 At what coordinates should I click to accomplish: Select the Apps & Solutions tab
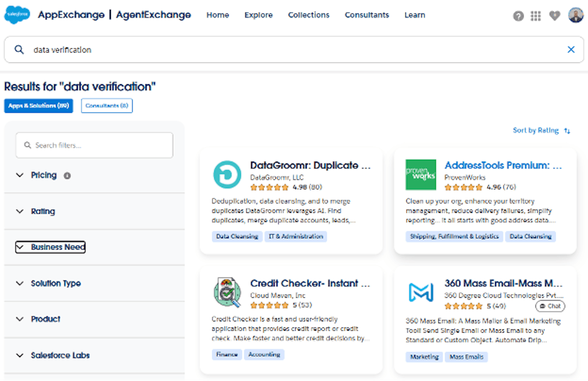39,106
